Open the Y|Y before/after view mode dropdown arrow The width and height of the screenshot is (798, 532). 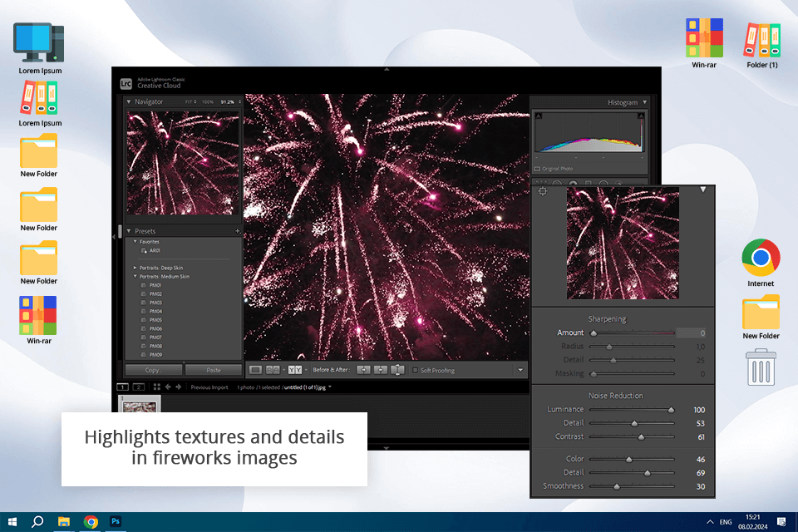[306, 370]
